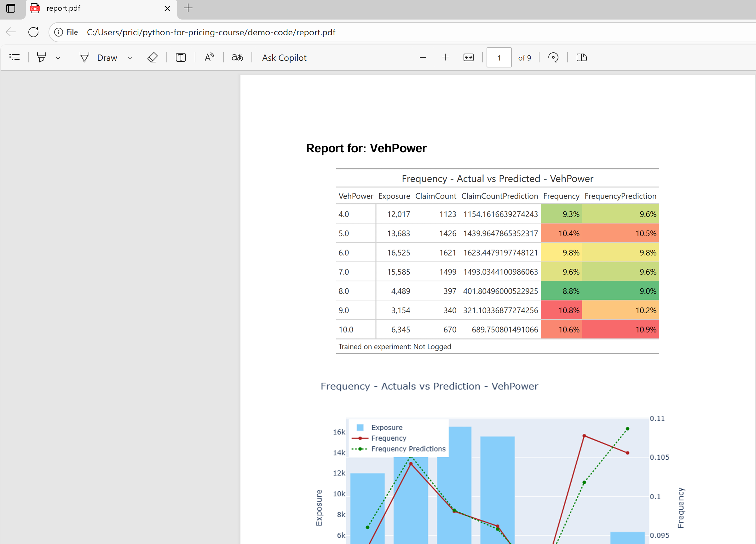Open a new browser tab
Screen dimensions: 756x544
pyautogui.click(x=188, y=9)
